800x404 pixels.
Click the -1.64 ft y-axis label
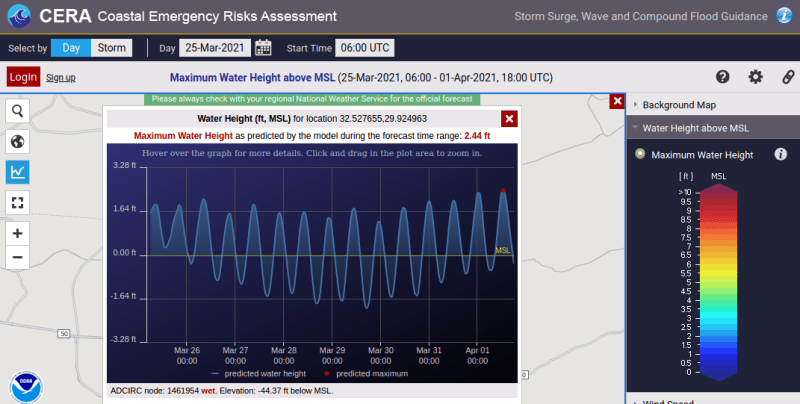tap(123, 296)
